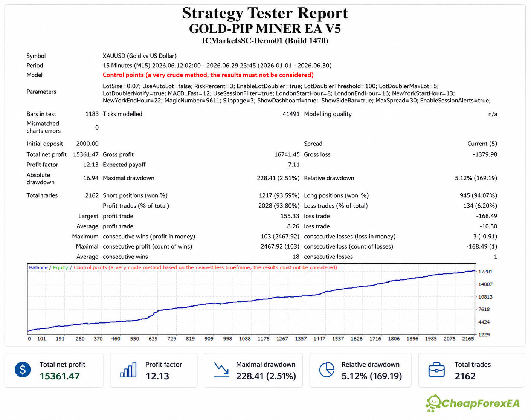Click the consecutive loss value -168.49 (1)

[x=482, y=247]
